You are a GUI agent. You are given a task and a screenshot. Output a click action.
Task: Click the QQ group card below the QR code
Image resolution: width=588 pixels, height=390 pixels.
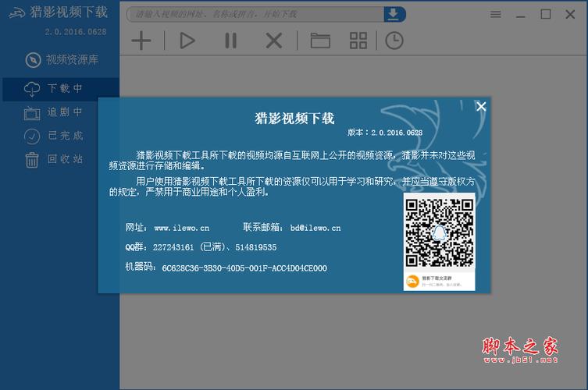pyautogui.click(x=439, y=282)
